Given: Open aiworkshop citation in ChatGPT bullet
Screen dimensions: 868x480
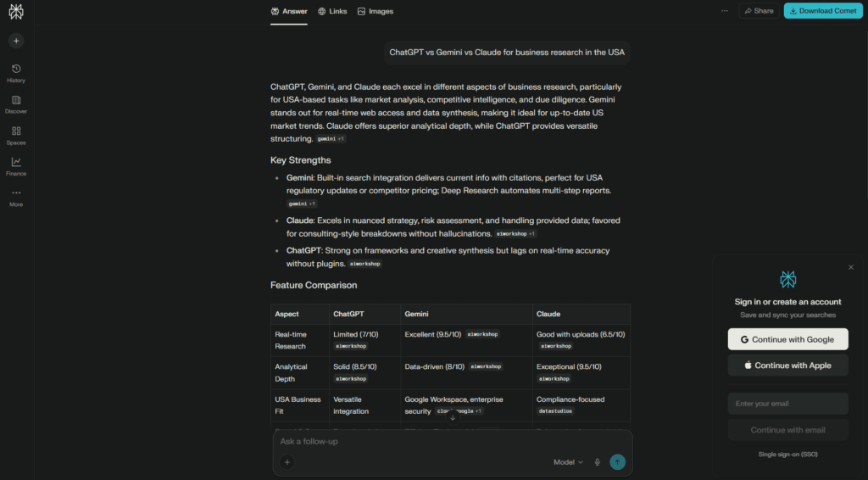Looking at the screenshot, I should 364,264.
